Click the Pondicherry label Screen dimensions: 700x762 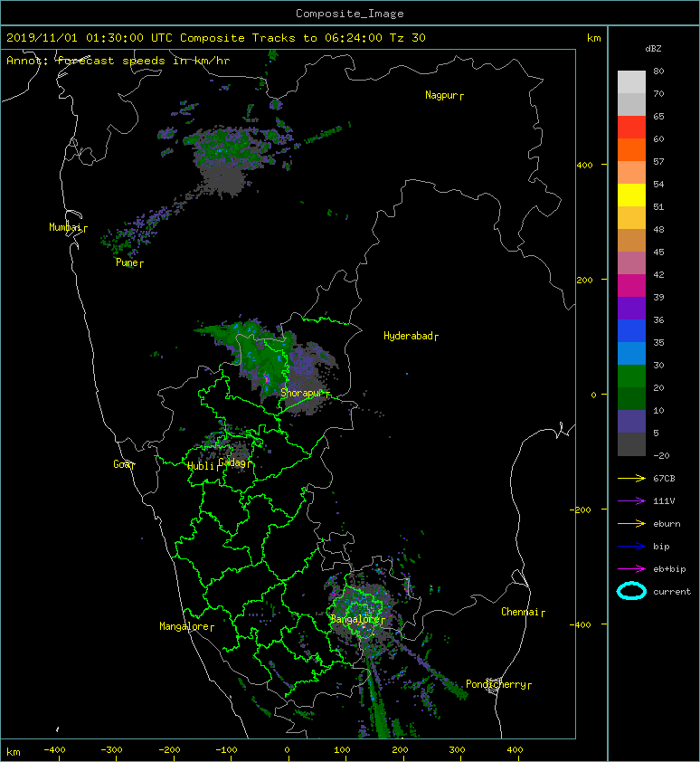[x=498, y=684]
